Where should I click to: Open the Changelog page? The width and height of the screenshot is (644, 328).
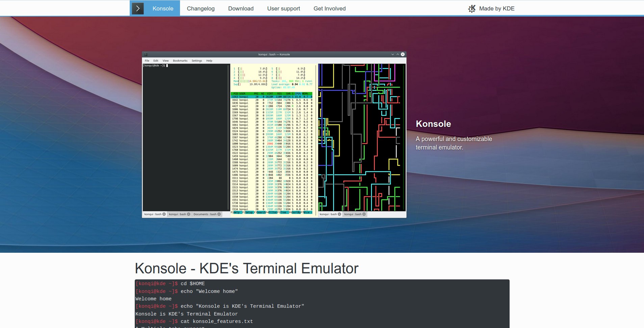point(201,8)
